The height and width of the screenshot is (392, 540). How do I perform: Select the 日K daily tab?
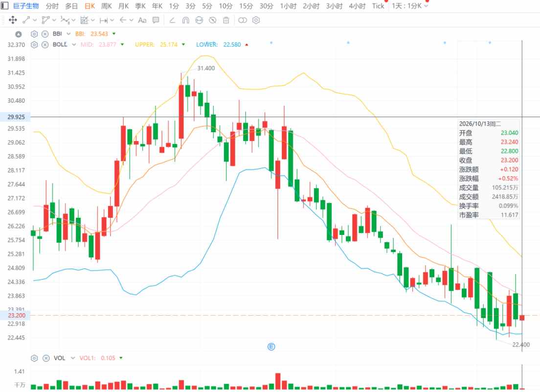(x=90, y=6)
